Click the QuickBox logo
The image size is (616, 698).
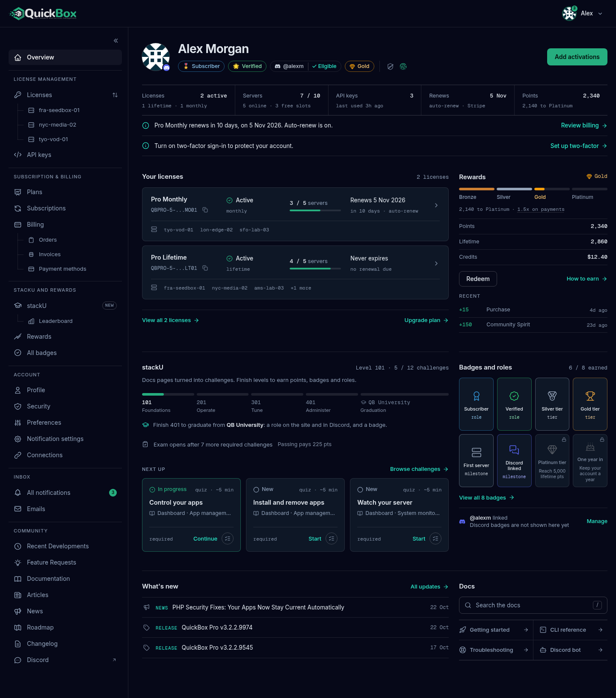click(43, 14)
